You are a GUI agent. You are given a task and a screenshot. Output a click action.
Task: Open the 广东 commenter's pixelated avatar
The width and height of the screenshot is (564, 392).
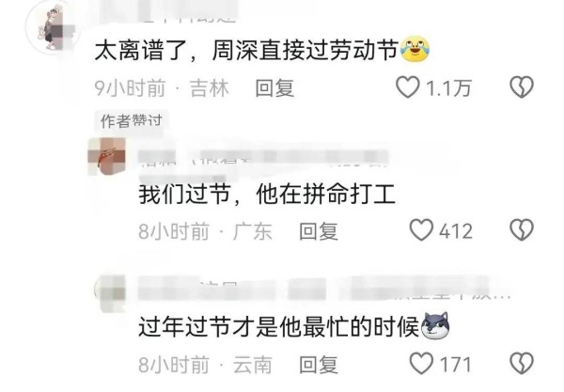click(107, 156)
